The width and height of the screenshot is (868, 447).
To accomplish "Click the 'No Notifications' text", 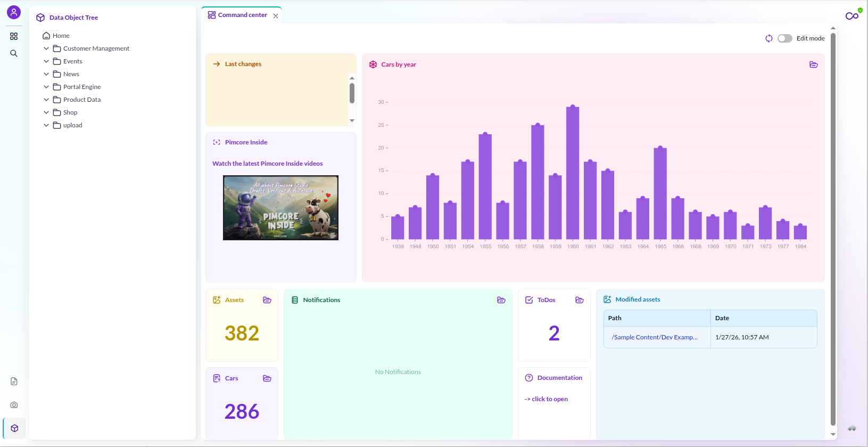I will pyautogui.click(x=398, y=372).
